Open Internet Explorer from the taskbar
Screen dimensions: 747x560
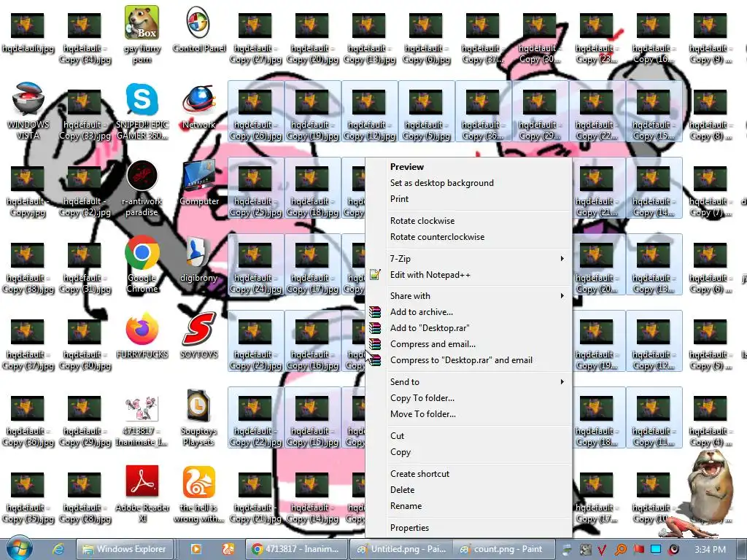pos(58,549)
